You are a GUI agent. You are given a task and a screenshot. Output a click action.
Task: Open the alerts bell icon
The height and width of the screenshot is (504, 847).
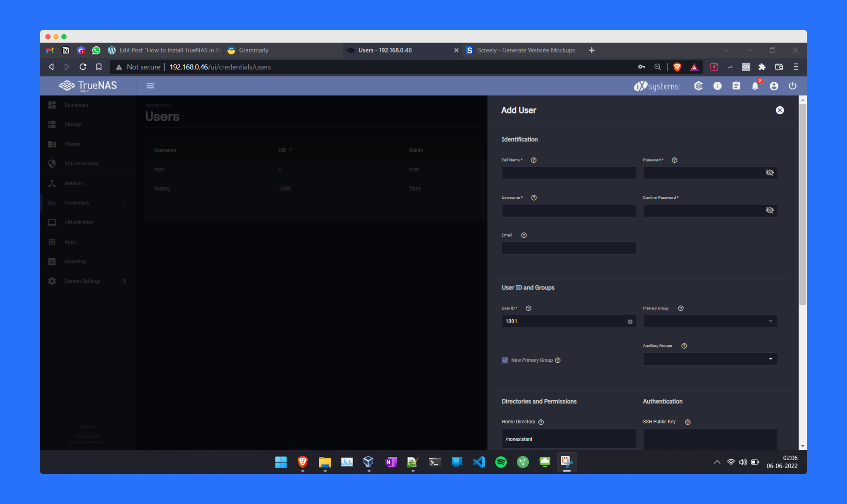point(755,86)
